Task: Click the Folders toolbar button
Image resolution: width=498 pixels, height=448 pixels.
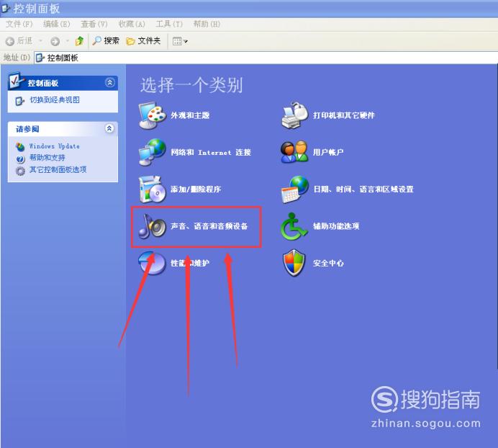Action: [x=143, y=41]
